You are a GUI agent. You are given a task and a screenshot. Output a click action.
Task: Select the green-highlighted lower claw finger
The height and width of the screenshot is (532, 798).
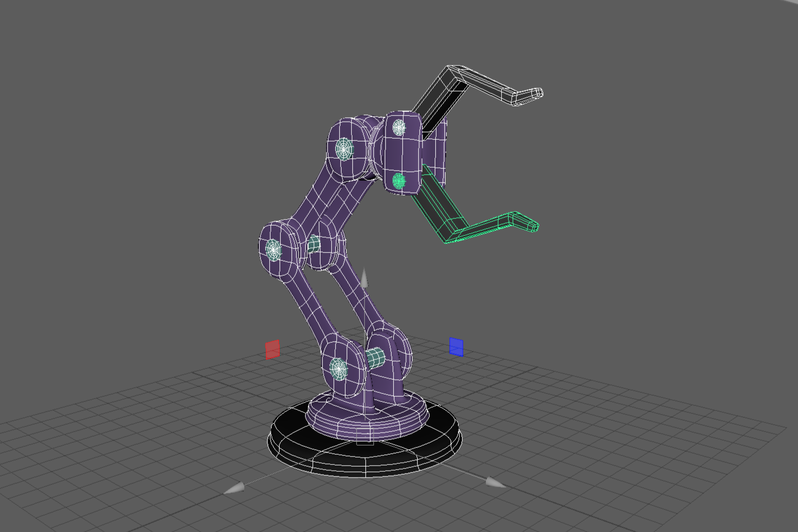pyautogui.click(x=477, y=226)
